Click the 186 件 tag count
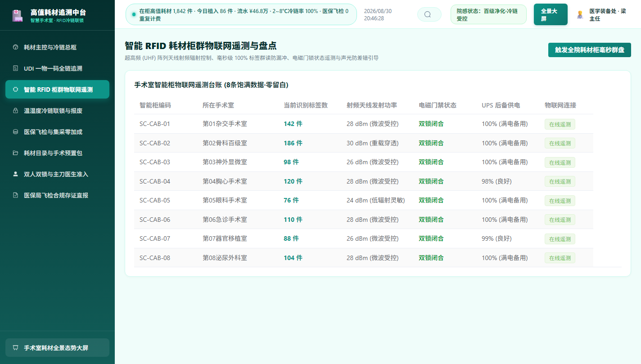 tap(293, 143)
